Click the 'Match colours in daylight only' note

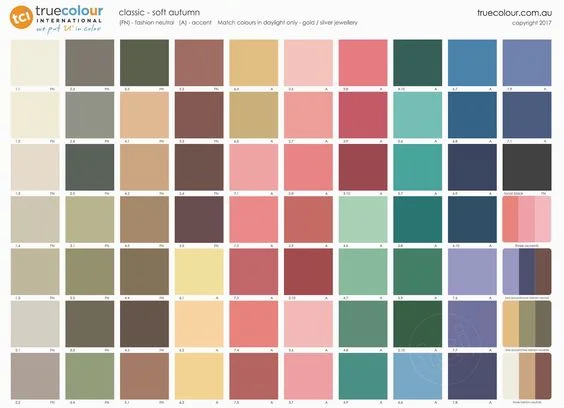pos(258,23)
